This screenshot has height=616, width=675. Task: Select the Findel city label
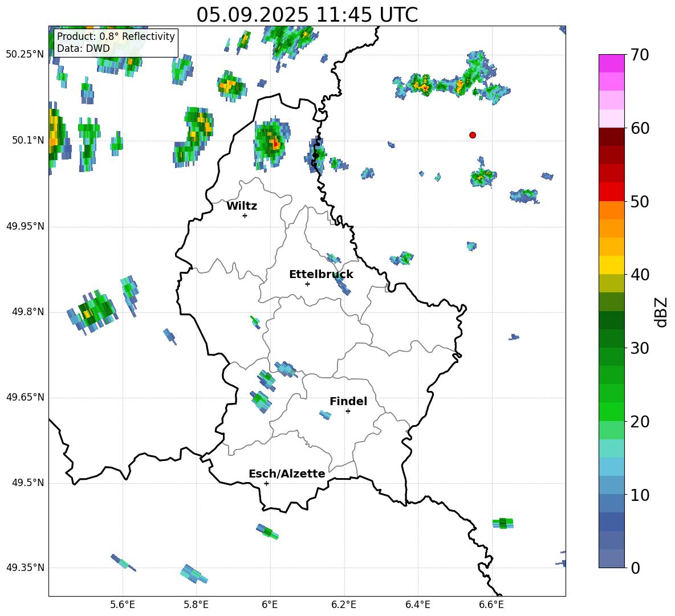(x=348, y=402)
